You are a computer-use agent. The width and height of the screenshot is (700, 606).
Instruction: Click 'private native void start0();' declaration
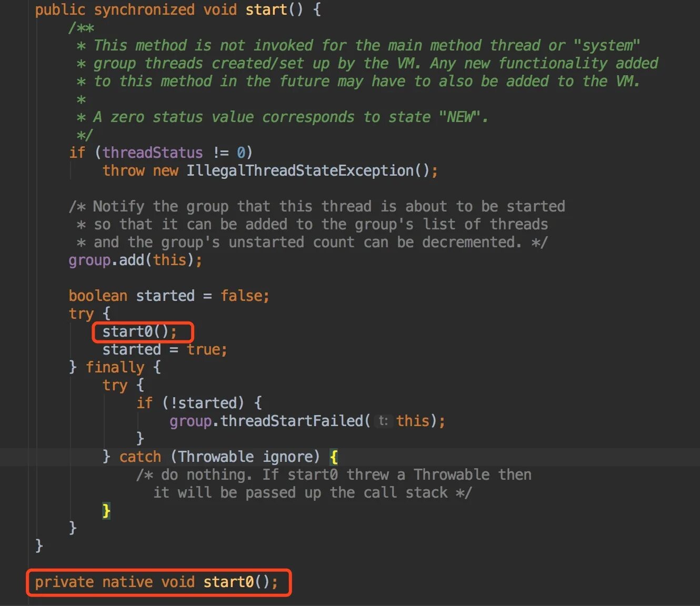point(156,582)
